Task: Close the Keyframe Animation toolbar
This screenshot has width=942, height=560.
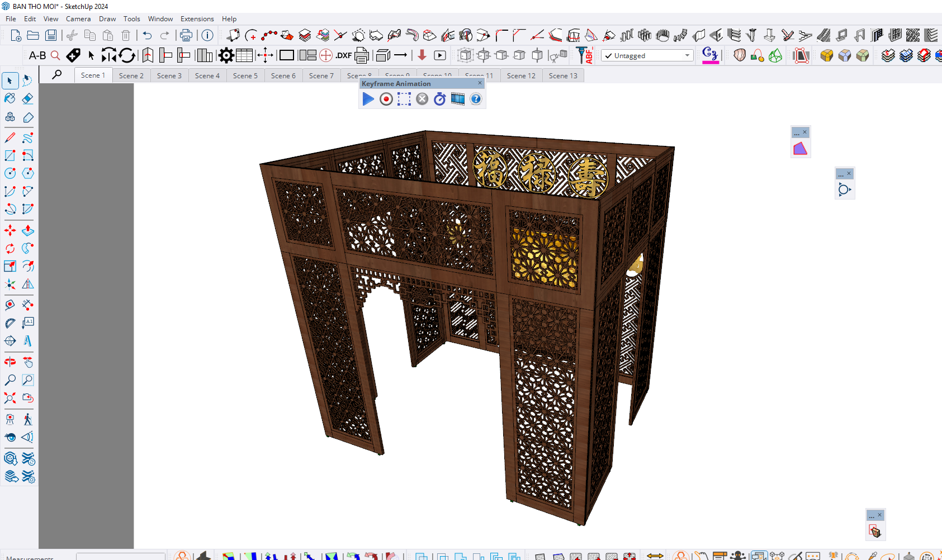Action: tap(480, 83)
